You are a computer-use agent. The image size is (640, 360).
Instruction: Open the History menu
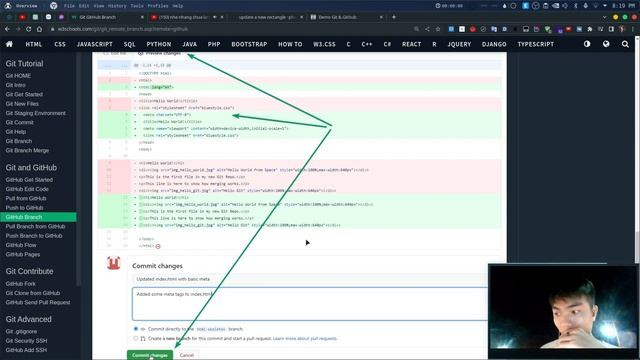(x=117, y=6)
